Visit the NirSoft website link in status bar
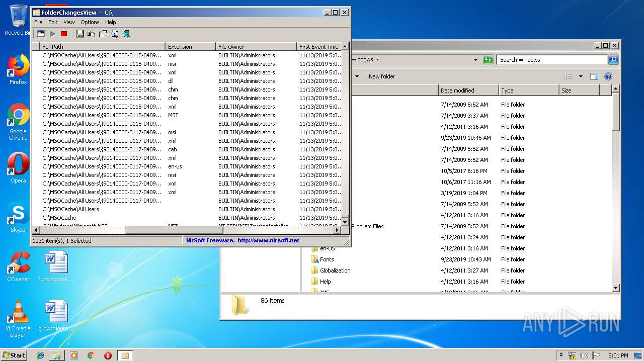 pyautogui.click(x=243, y=240)
